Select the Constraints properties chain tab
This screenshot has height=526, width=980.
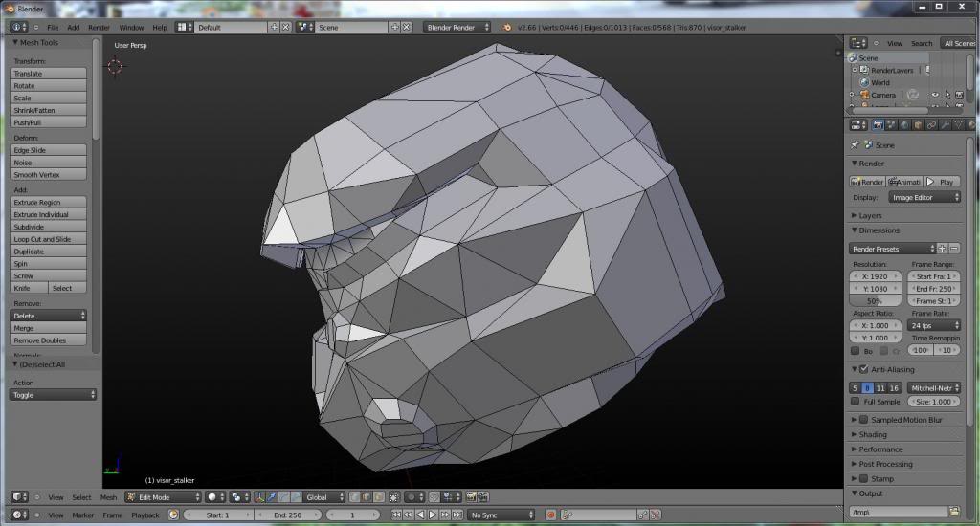point(931,125)
